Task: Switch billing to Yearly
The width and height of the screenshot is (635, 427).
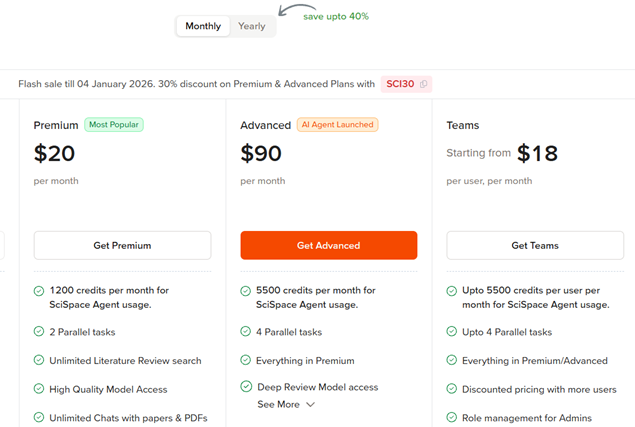Action: [x=252, y=26]
